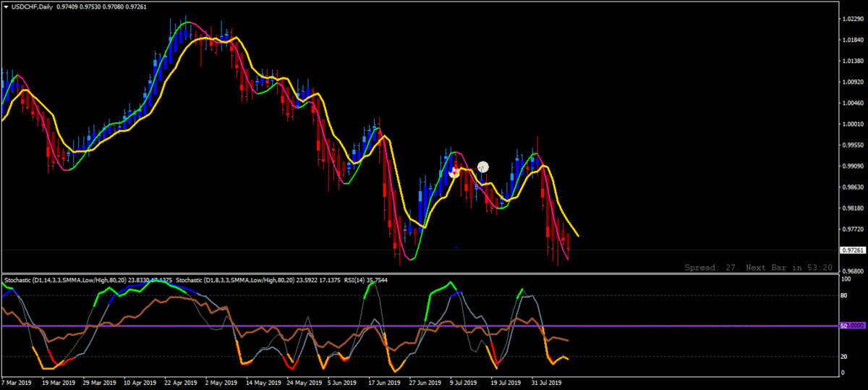Image resolution: width=868 pixels, height=390 pixels.
Task: Click the 1.00460 price axis label
Action: (854, 103)
